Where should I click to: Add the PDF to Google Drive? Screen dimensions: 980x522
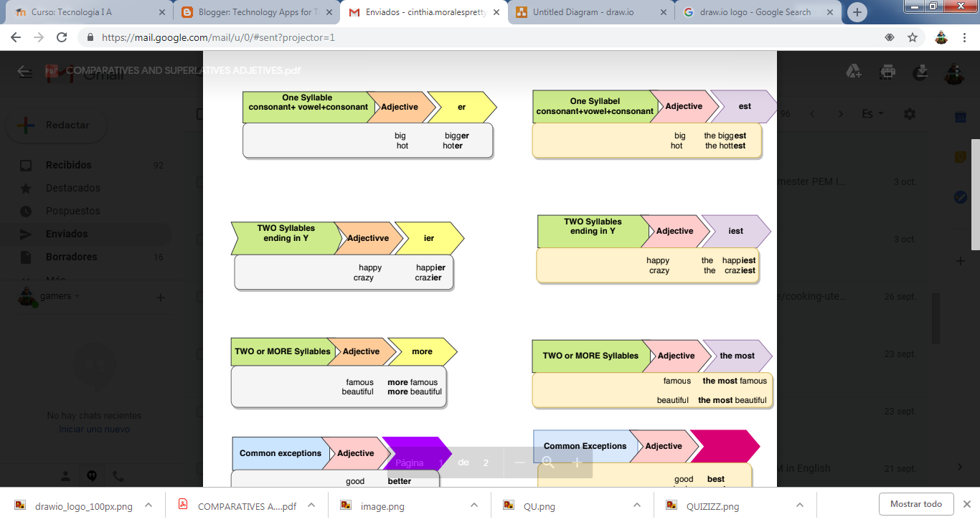[x=854, y=71]
